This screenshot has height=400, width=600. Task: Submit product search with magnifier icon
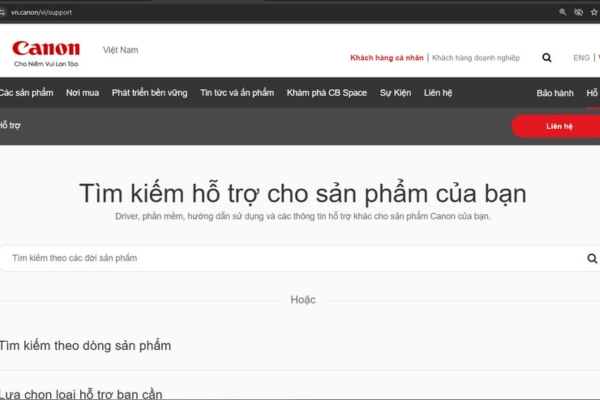tap(592, 258)
